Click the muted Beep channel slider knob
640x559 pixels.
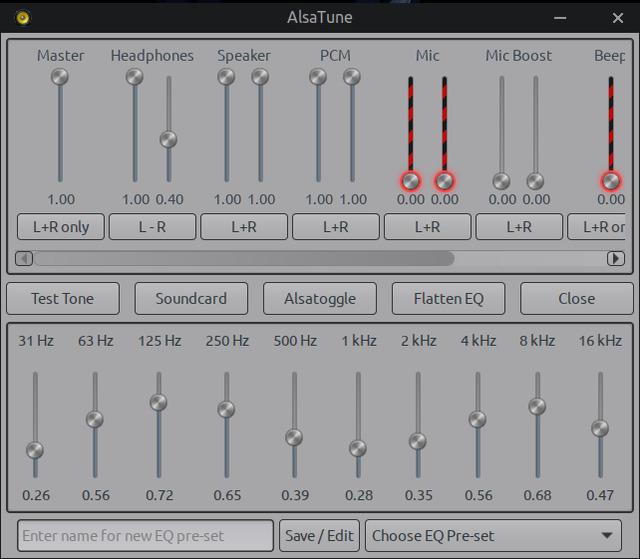[x=610, y=181]
